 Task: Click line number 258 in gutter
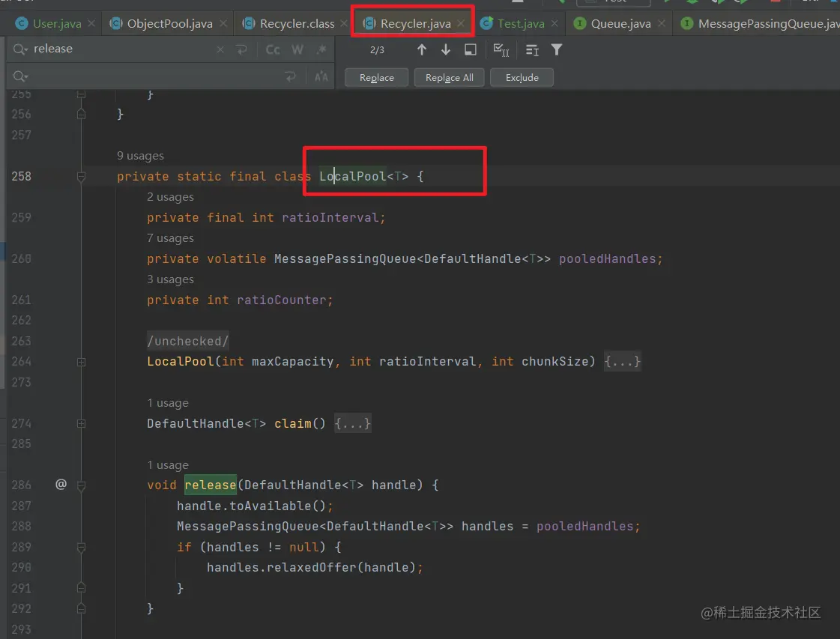[x=22, y=176]
